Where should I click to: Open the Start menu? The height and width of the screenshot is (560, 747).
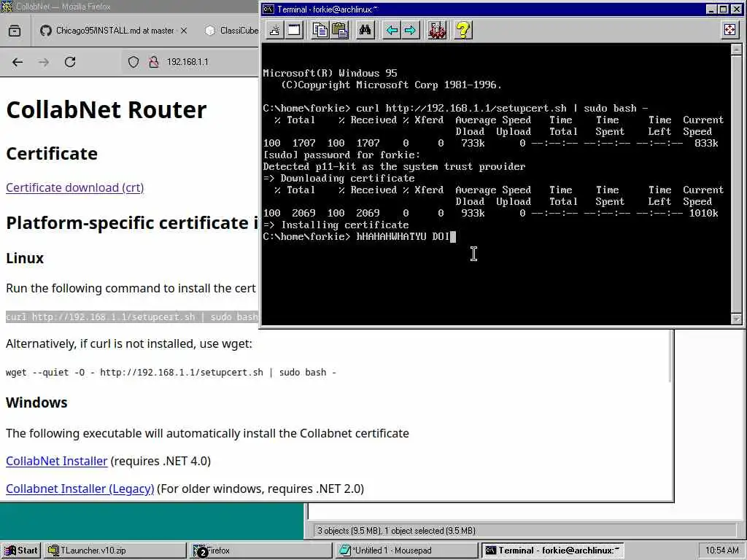tap(20, 551)
